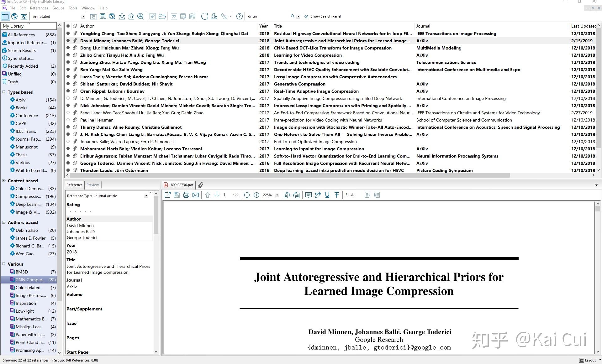Open the References menu
602x364 pixels.
(39, 8)
